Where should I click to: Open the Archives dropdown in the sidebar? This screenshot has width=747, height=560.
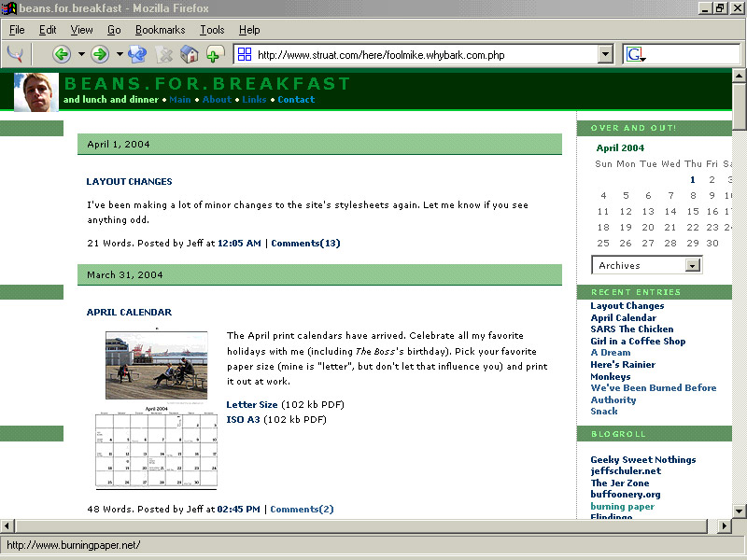pos(692,265)
